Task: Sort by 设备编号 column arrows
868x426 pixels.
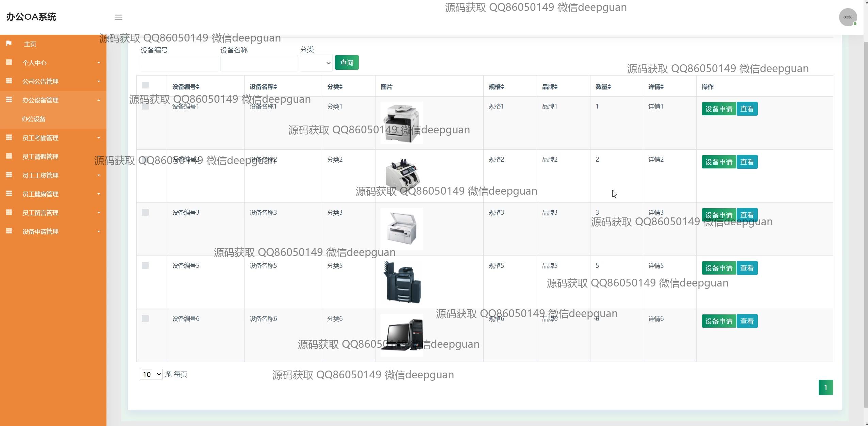Action: click(x=198, y=87)
